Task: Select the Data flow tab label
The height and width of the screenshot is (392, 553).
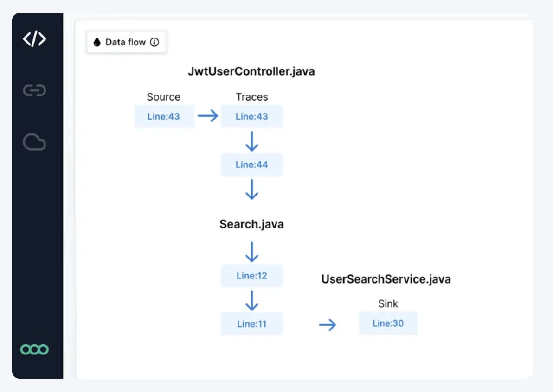Action: pyautogui.click(x=125, y=42)
